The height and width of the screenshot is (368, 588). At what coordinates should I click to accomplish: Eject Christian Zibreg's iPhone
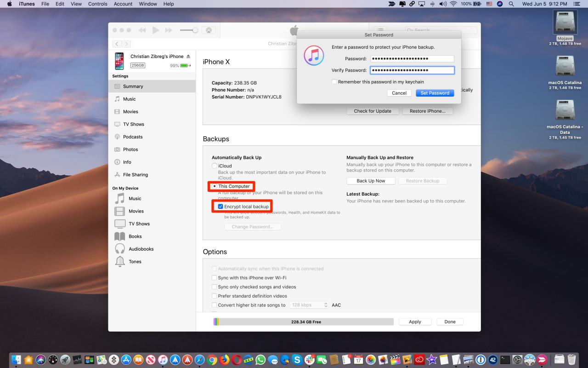[188, 56]
